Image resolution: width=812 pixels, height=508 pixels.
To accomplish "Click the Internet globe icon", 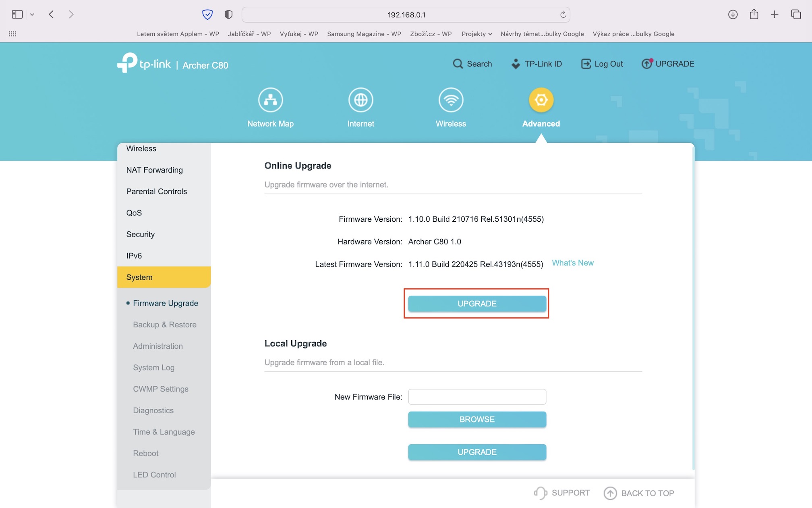I will (360, 100).
